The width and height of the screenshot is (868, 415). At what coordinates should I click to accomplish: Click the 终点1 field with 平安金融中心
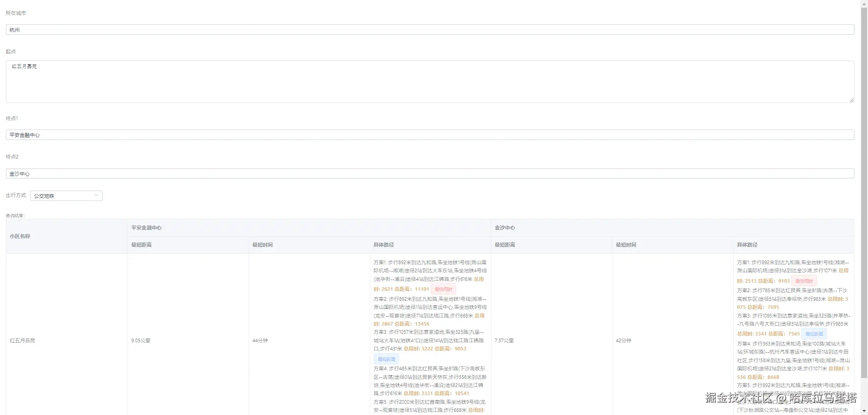[x=430, y=135]
